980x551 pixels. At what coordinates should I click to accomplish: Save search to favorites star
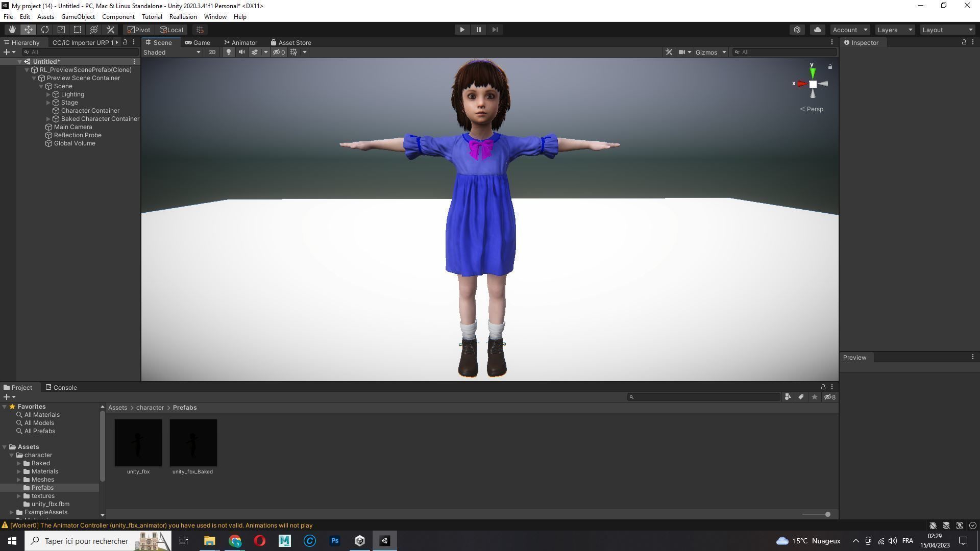point(814,397)
